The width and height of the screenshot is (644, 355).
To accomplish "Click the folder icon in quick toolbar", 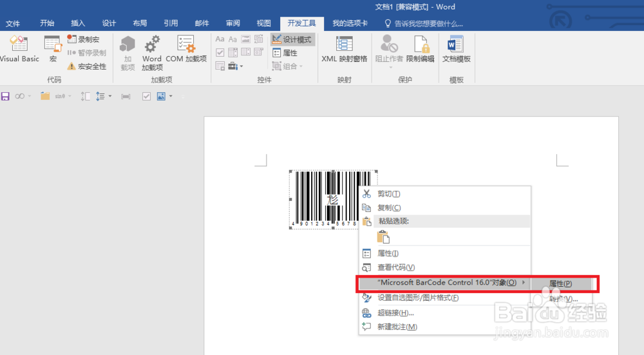I will click(x=45, y=96).
